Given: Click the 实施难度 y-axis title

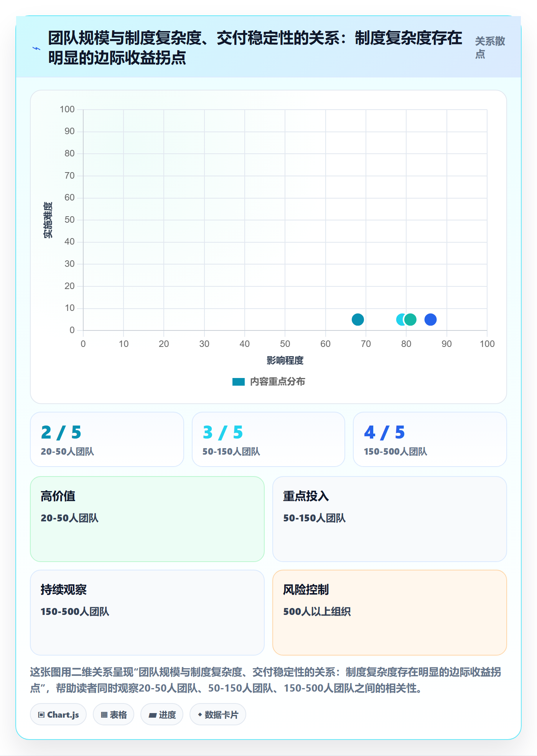Looking at the screenshot, I should click(48, 220).
